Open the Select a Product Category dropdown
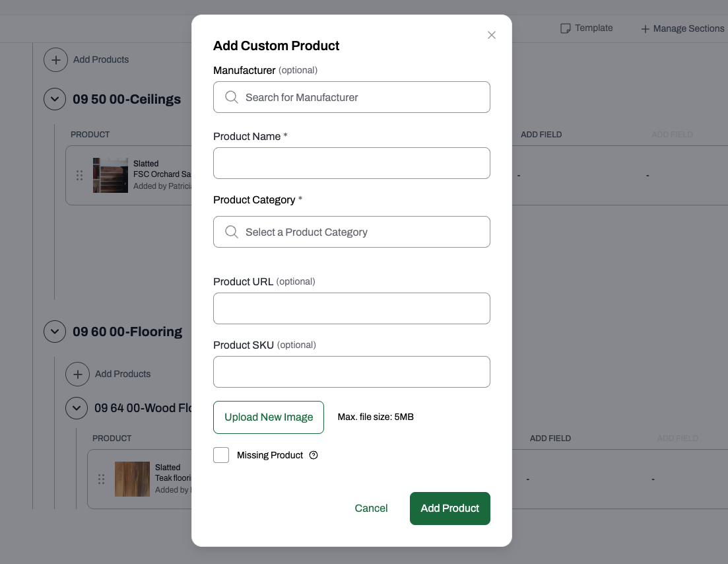Screen dimensions: 728x564 [x=352, y=232]
